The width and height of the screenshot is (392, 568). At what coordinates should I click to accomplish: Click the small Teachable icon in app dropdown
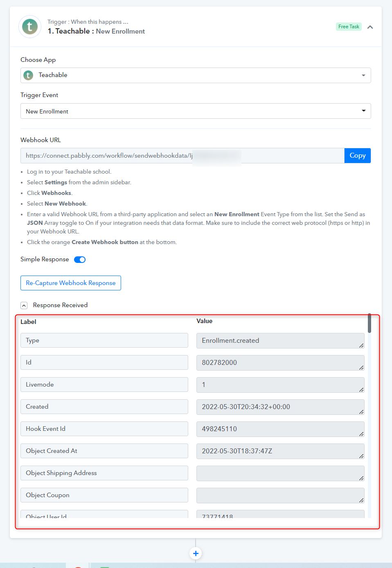(28, 75)
